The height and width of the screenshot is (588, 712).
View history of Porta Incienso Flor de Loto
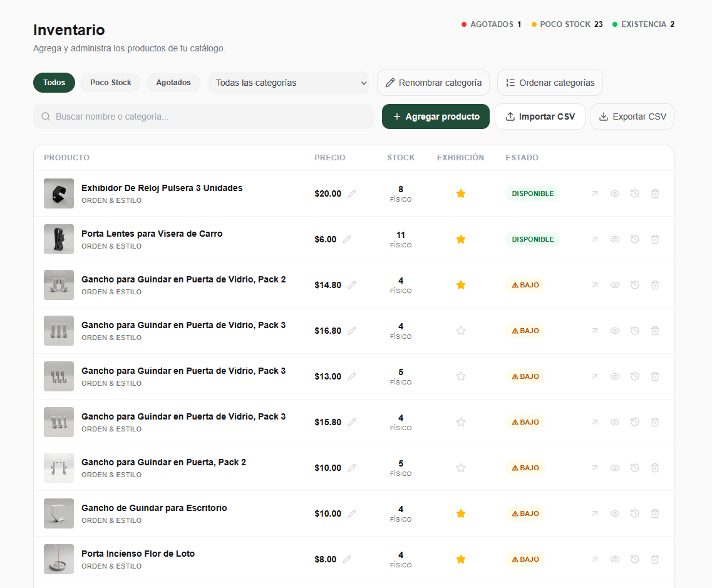635,559
